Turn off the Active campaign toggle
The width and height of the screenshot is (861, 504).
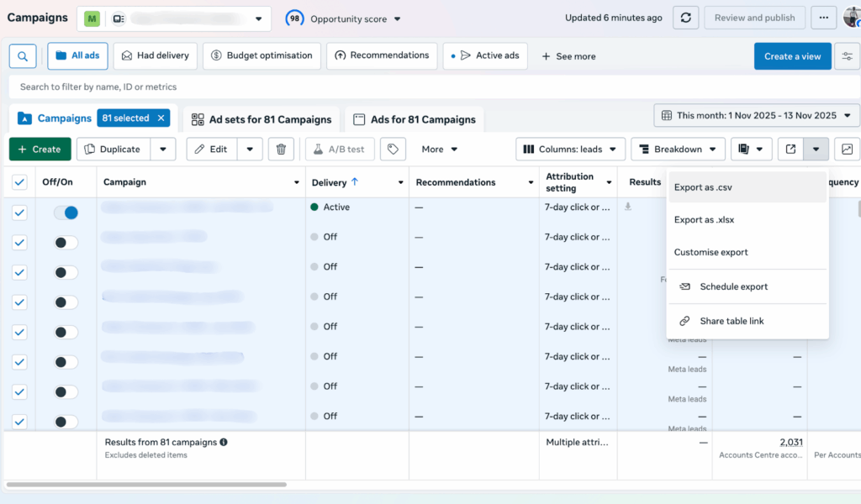(66, 213)
